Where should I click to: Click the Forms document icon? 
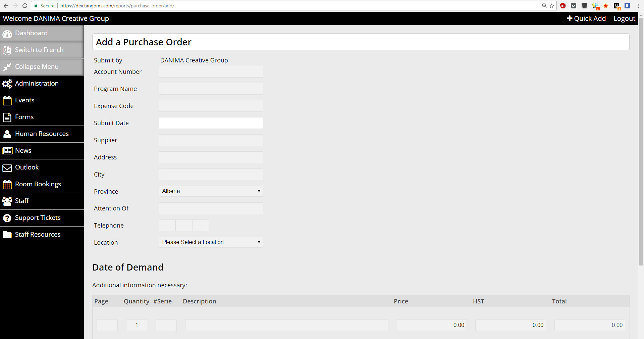click(7, 117)
